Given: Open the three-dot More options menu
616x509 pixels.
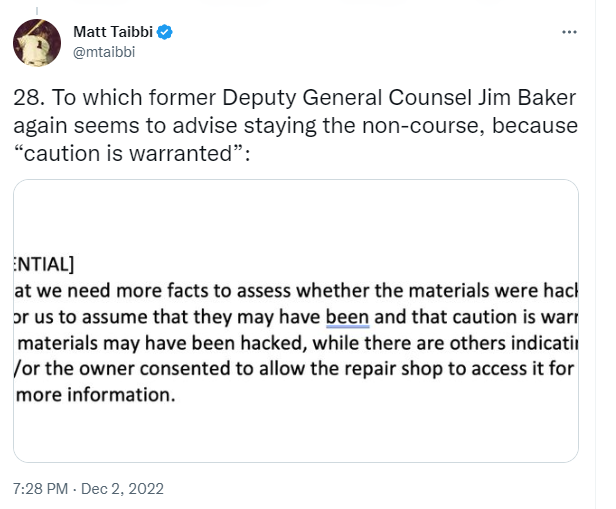Looking at the screenshot, I should coord(569,32).
